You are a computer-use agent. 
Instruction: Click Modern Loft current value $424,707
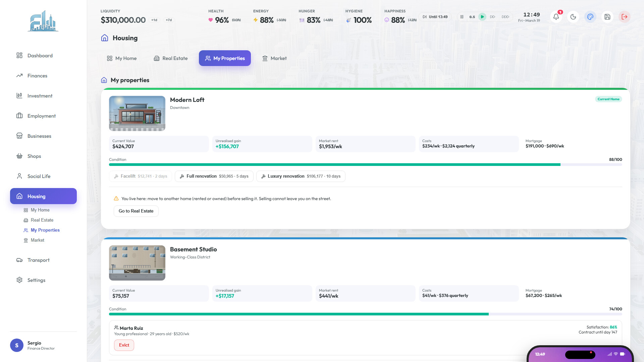pyautogui.click(x=123, y=146)
